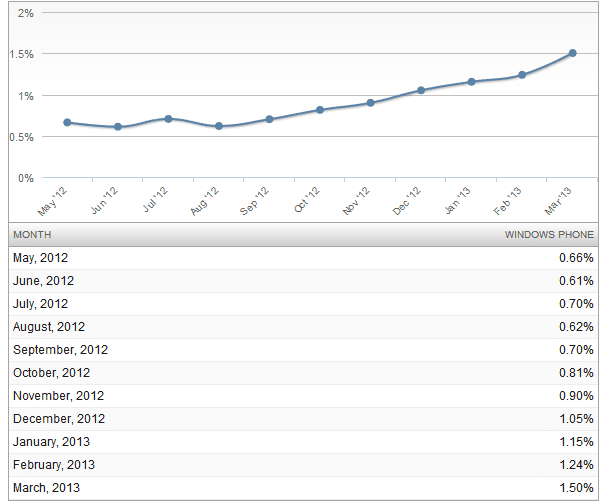Click the 1.24% value
The width and height of the screenshot is (605, 502).
pyautogui.click(x=576, y=465)
